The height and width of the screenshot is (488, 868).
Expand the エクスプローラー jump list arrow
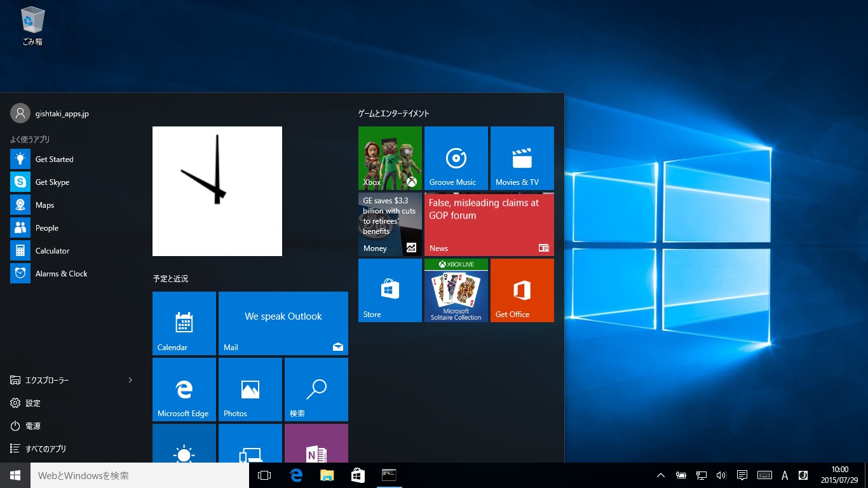(130, 380)
